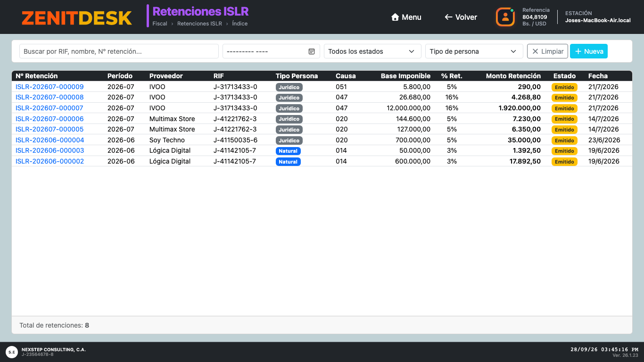The image size is (644, 362).
Task: Expand the Todos los estados dropdown
Action: click(372, 51)
